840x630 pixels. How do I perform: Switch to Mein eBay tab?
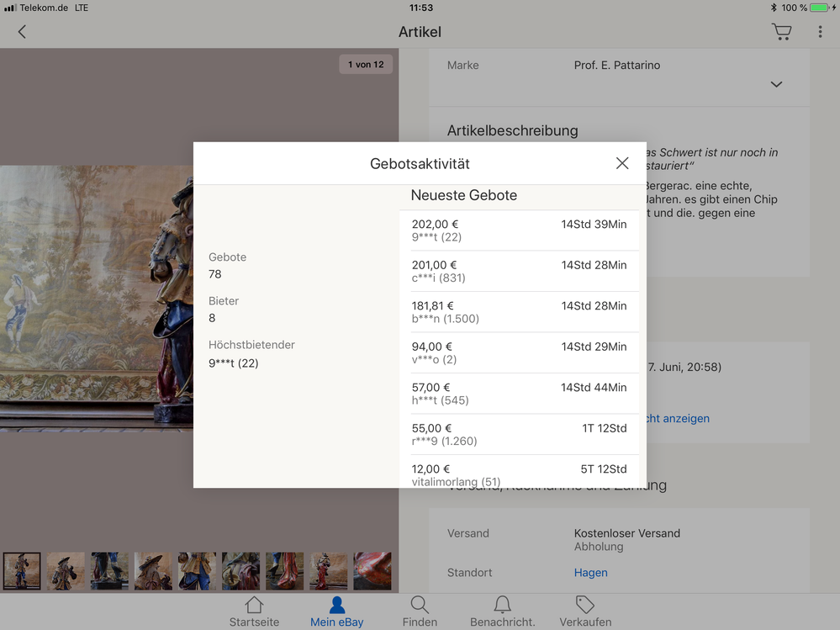[x=336, y=611]
